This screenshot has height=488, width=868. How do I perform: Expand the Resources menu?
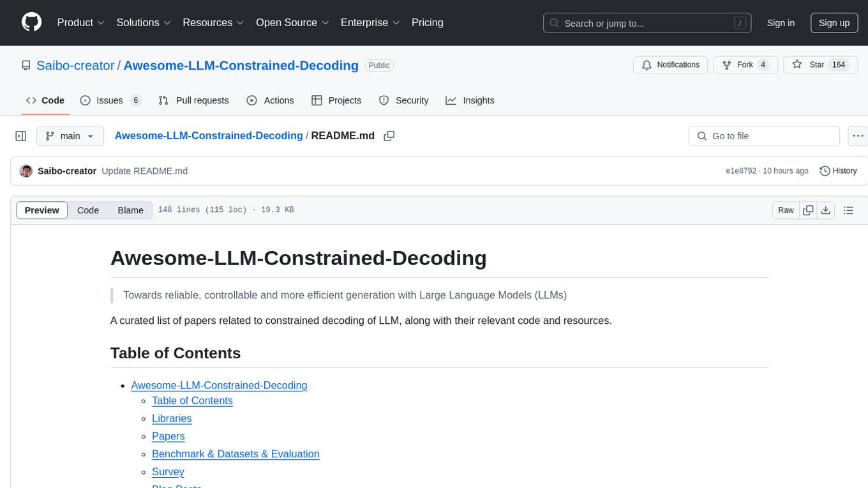point(213,22)
